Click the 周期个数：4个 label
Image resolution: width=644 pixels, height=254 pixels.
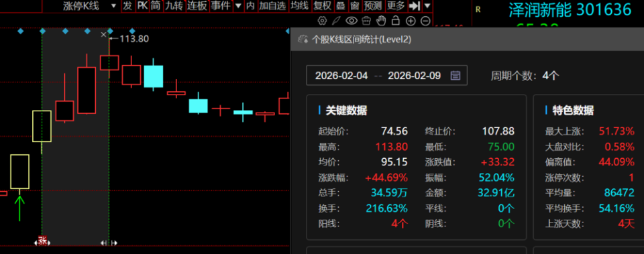(525, 76)
